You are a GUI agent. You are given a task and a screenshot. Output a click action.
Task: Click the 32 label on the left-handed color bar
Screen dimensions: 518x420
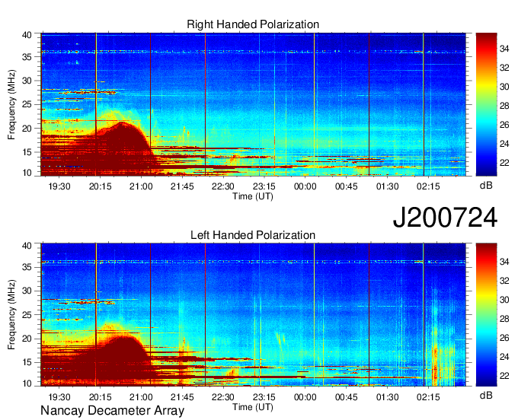(504, 281)
